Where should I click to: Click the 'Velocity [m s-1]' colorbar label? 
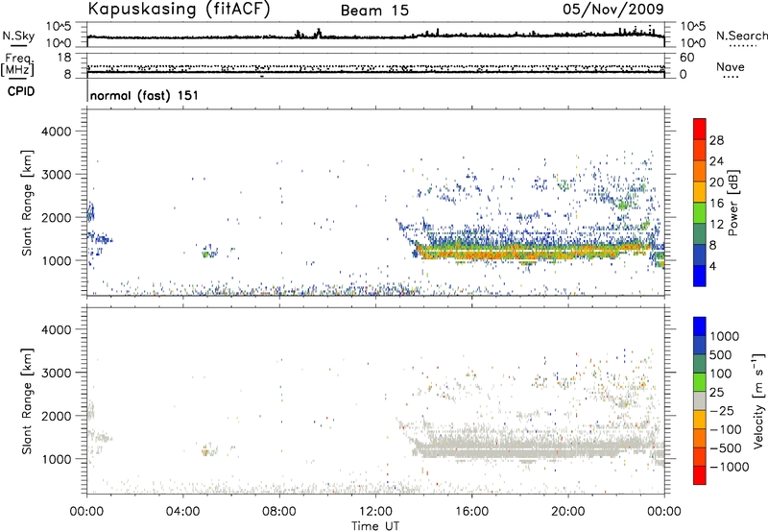758,400
